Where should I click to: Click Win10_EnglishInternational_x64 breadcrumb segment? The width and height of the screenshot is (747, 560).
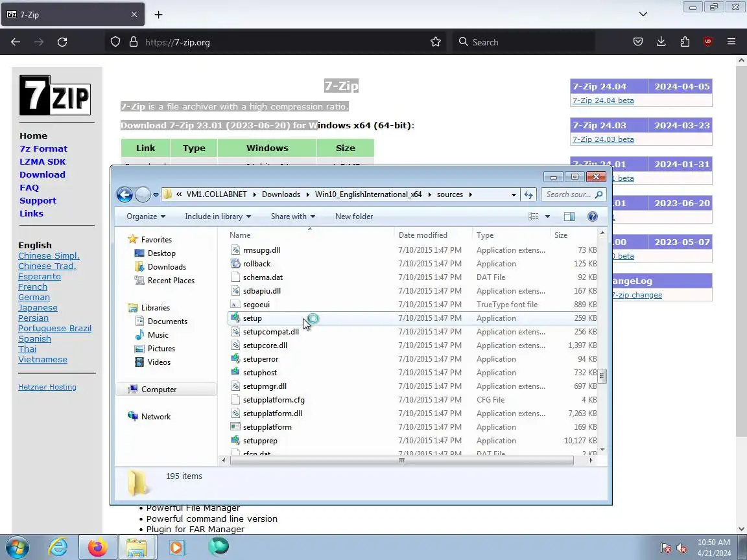coord(368,194)
